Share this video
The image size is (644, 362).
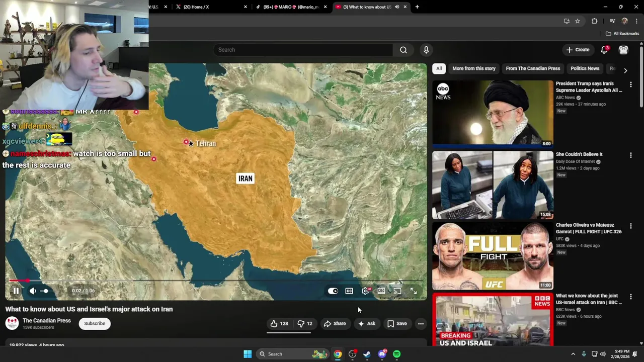click(x=335, y=323)
